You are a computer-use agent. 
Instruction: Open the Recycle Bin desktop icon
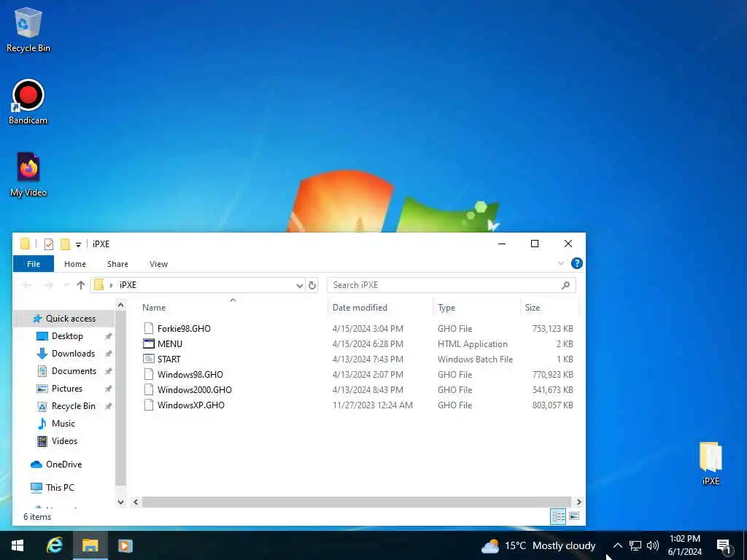[28, 29]
